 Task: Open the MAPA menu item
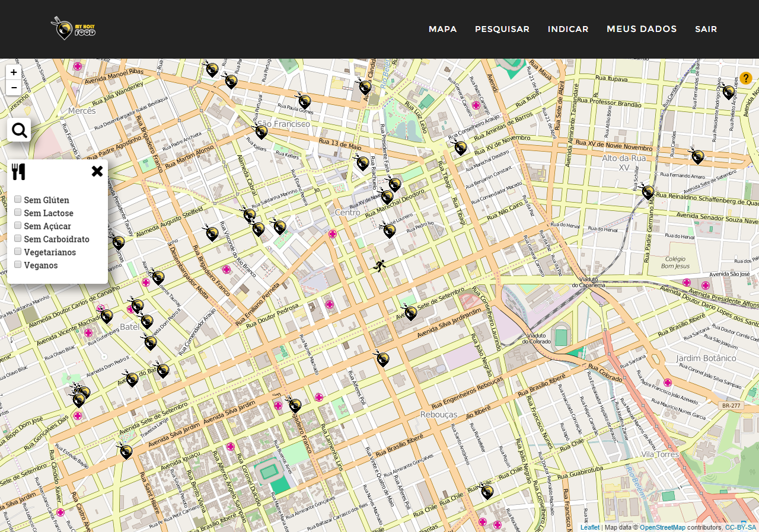pos(442,29)
